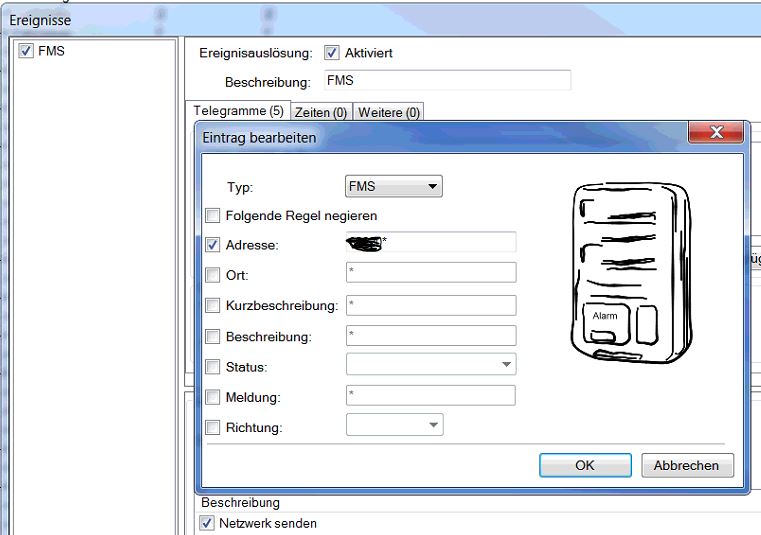The height and width of the screenshot is (535, 761).
Task: Enable the Status checkbox
Action: click(212, 367)
